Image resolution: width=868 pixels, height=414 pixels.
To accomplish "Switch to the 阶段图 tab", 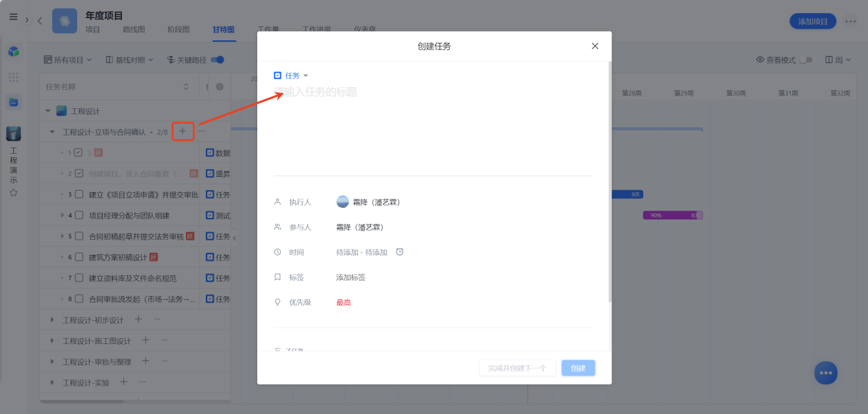I will pyautogui.click(x=179, y=29).
